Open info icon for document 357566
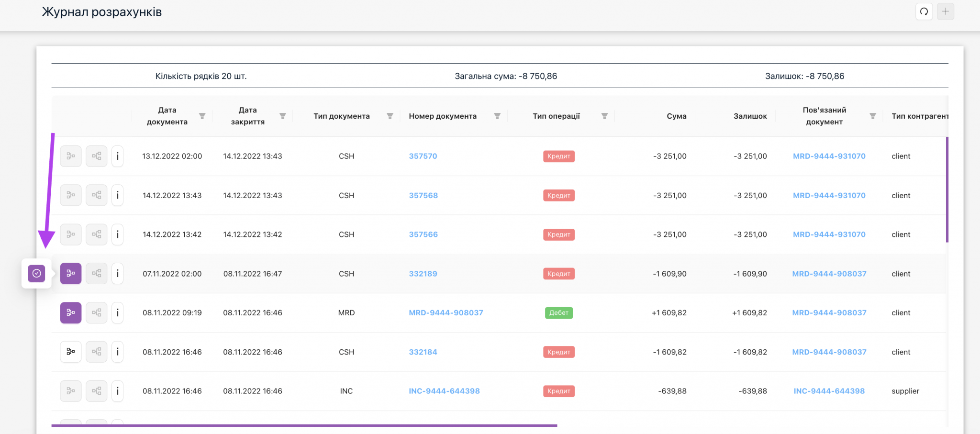 pyautogui.click(x=117, y=234)
